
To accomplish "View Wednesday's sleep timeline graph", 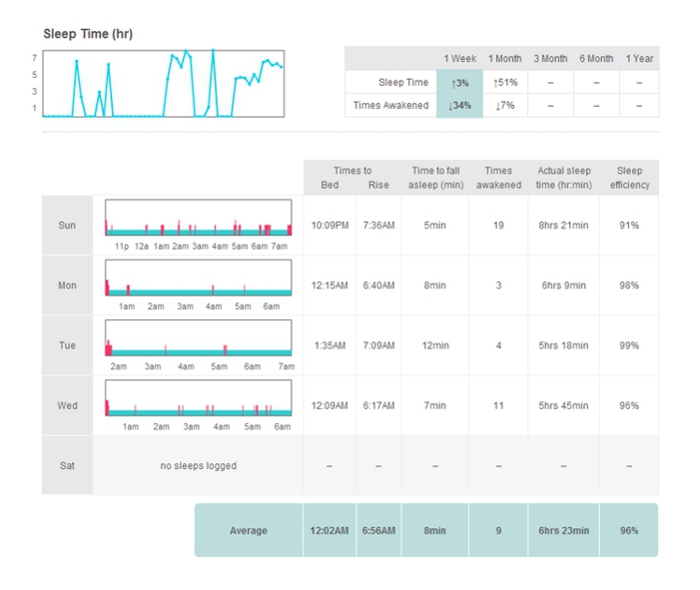I will [198, 398].
